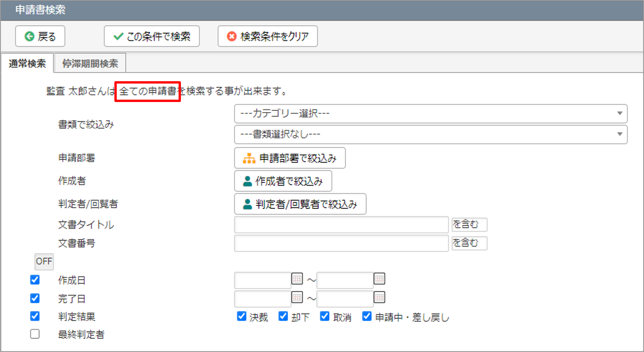This screenshot has height=352, width=644.
Task: Uncheck the 判定結果 row checkbox
Action: 35,316
